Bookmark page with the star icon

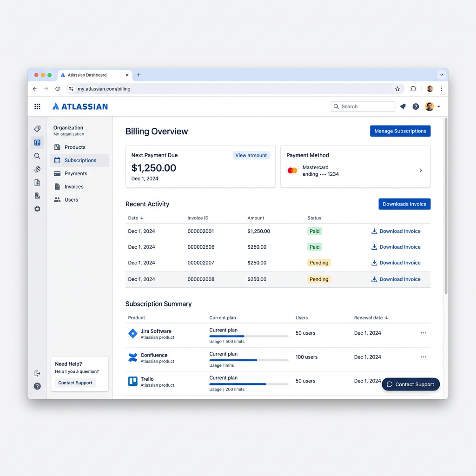[x=397, y=89]
